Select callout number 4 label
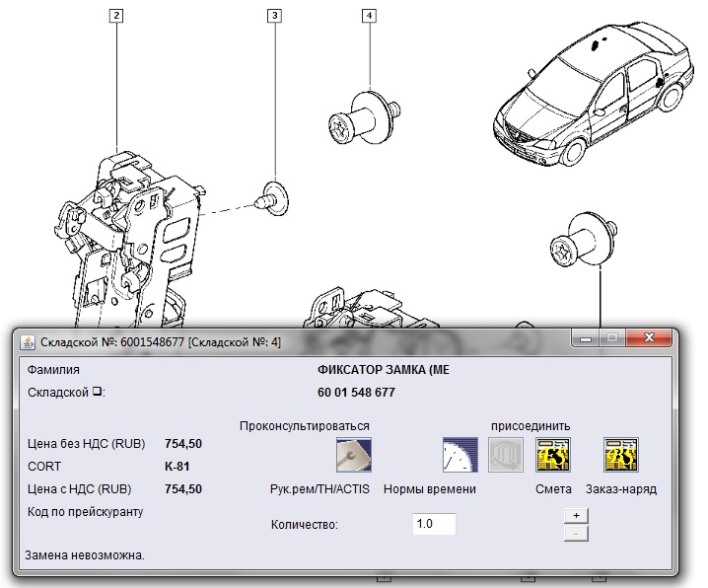Image resolution: width=708 pixels, height=588 pixels. tap(369, 16)
